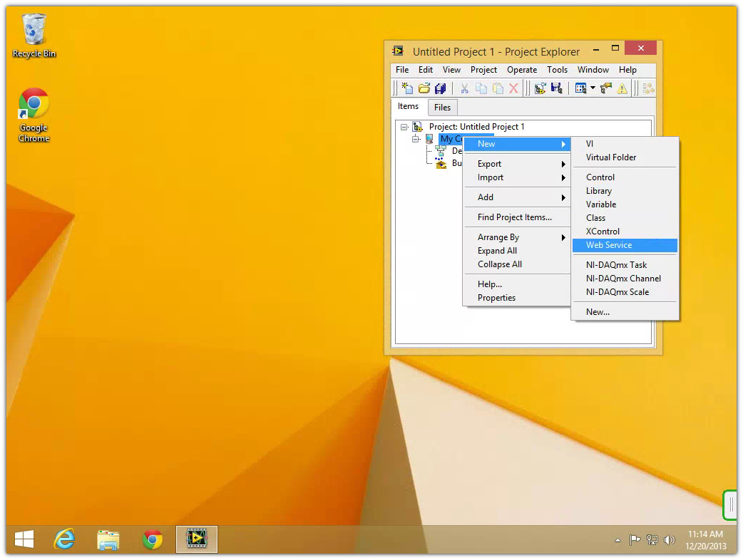Open the Operate menu in menu bar
Image resolution: width=743 pixels, height=560 pixels.
[x=522, y=70]
